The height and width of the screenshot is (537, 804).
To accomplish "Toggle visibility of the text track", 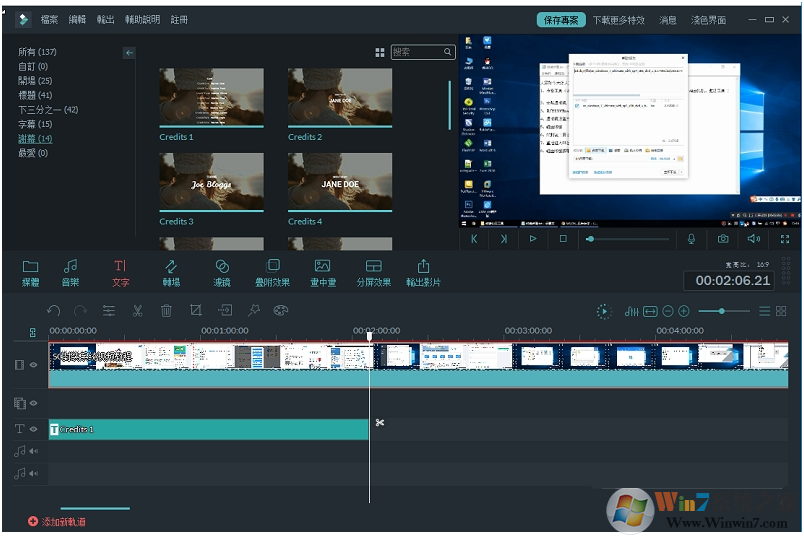I will (x=33, y=429).
